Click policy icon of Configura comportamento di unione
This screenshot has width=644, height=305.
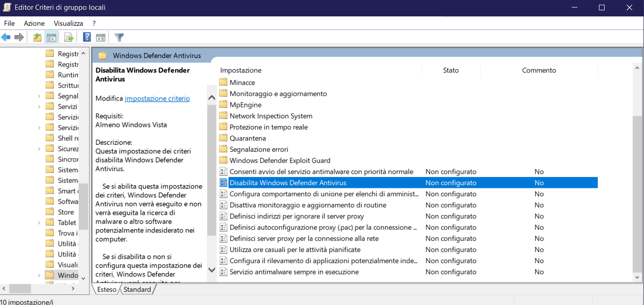(223, 194)
